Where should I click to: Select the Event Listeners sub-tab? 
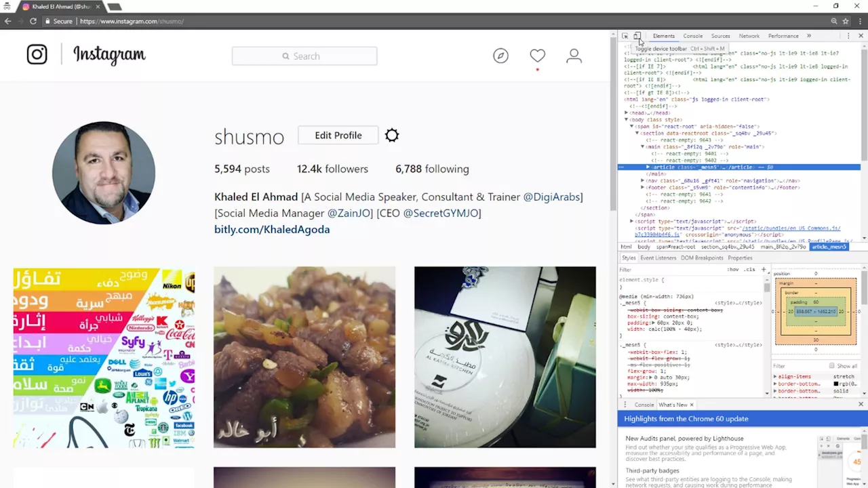coord(658,258)
